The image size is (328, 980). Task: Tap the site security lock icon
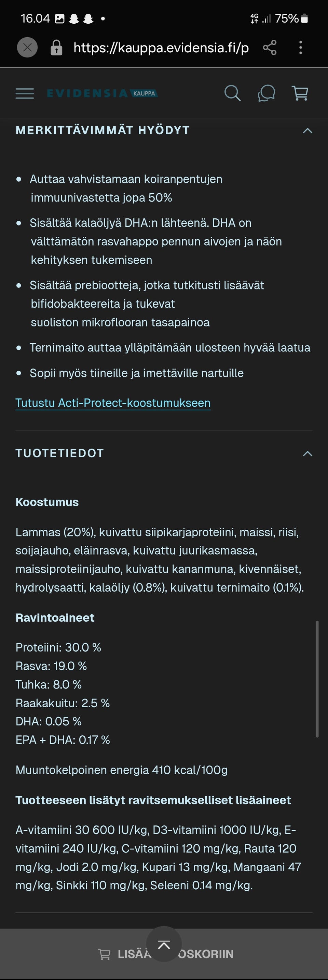pyautogui.click(x=56, y=48)
